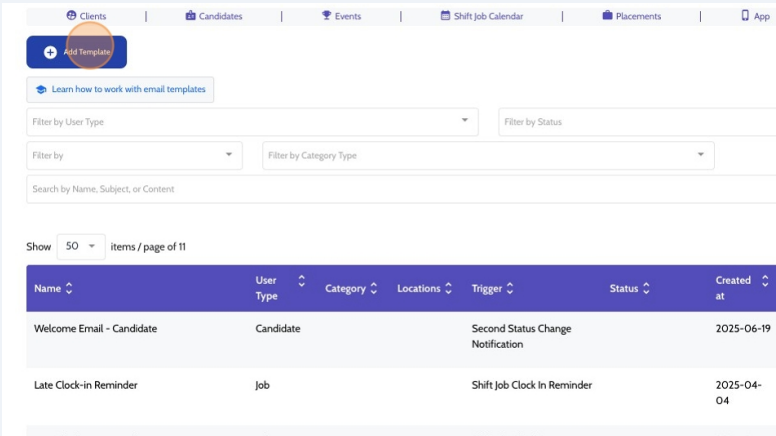Sort table by Name column arrows
The image size is (776, 436).
pyautogui.click(x=69, y=289)
